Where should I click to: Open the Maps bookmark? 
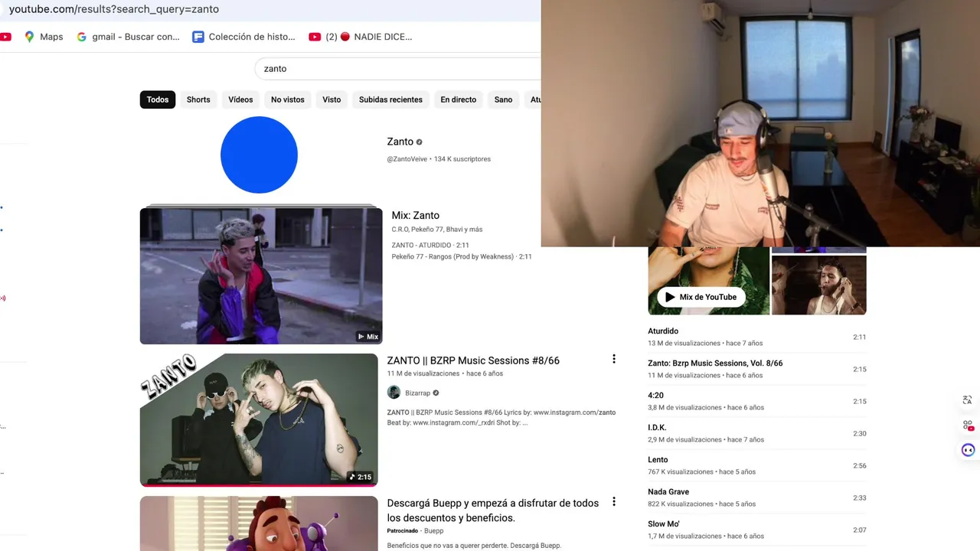[x=44, y=37]
